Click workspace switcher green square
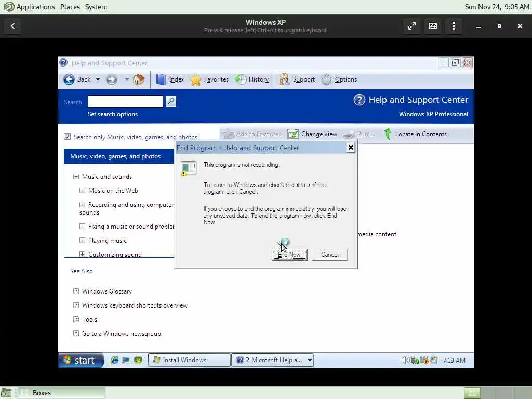Image resolution: width=532 pixels, height=399 pixels. pos(472,393)
